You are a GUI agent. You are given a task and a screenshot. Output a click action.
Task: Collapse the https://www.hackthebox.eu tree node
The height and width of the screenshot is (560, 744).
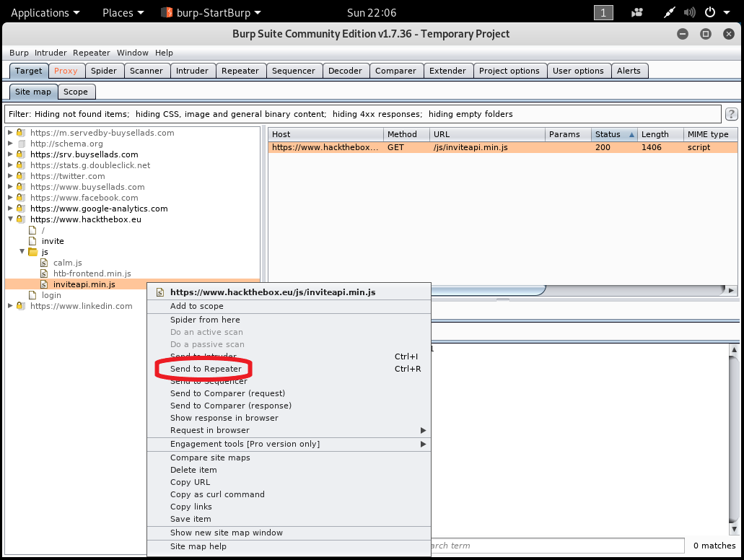[x=10, y=219]
